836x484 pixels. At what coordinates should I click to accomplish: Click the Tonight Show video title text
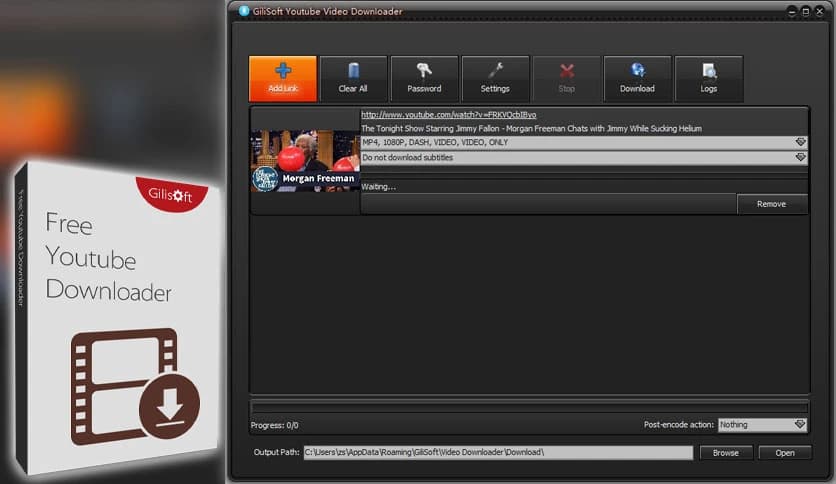point(532,128)
